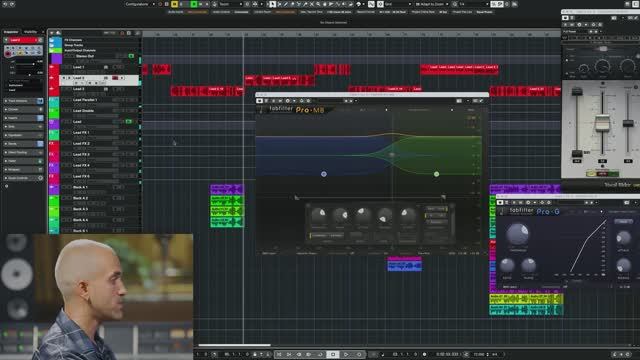Open inspector settings gear below Quick Controls

[x=7, y=186]
